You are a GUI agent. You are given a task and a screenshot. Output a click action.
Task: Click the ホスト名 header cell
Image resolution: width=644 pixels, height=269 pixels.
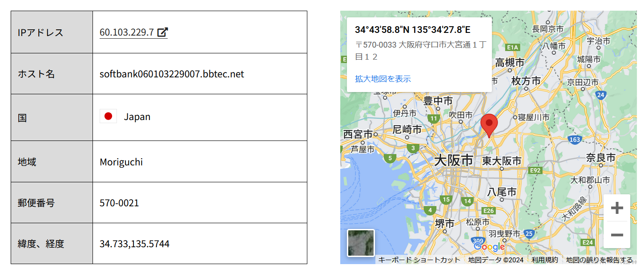coord(52,74)
